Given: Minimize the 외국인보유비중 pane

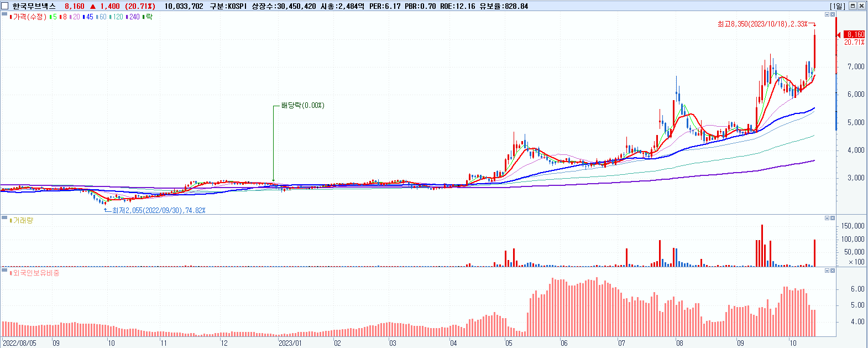Looking at the screenshot, I should click(828, 271).
